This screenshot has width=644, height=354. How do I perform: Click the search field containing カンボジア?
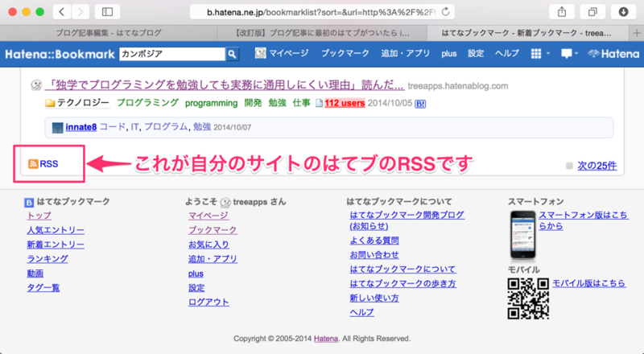[x=172, y=54]
